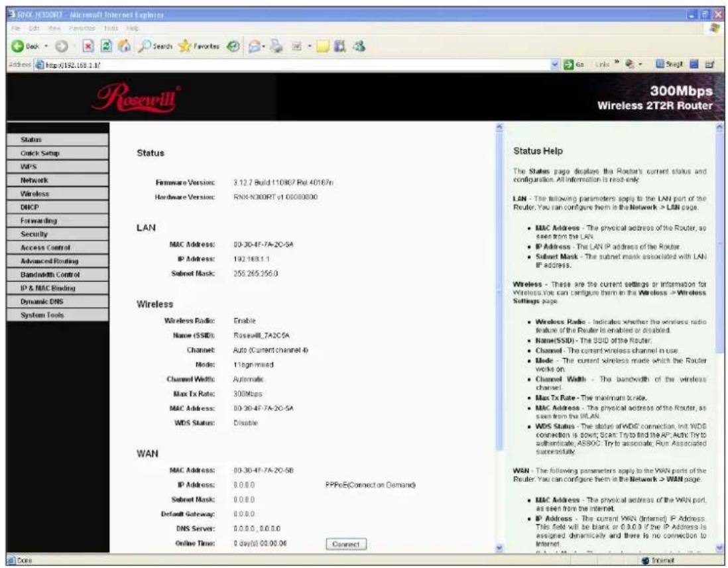Click the Stop loading icon
This screenshot has height=568, width=728.
88,46
